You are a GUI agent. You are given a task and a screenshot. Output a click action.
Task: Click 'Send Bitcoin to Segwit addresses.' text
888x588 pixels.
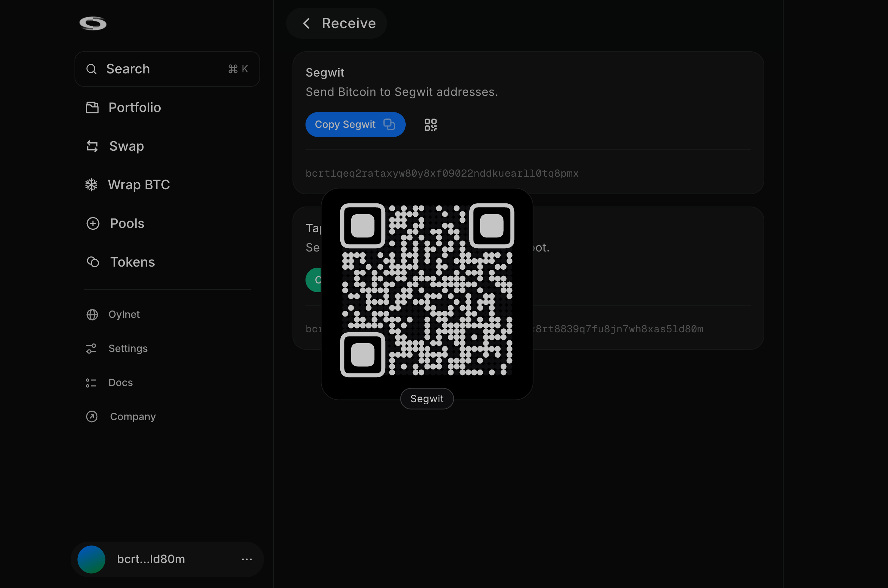(x=401, y=92)
